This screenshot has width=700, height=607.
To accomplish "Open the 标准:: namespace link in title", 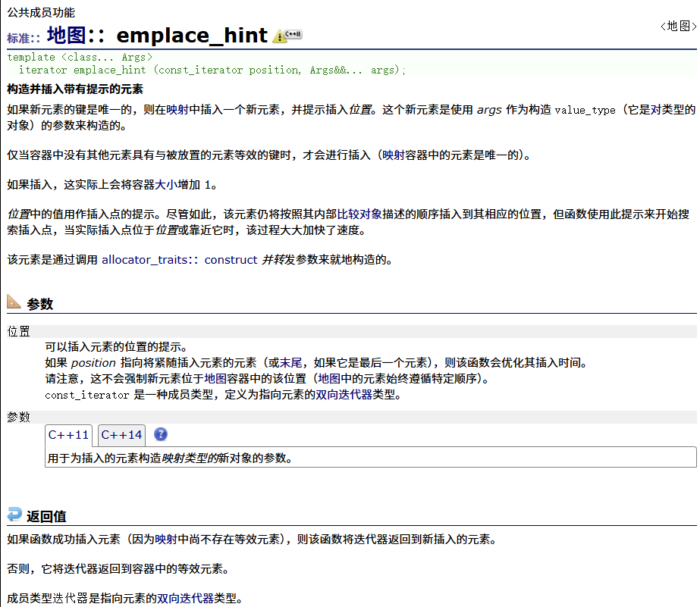I will point(24,39).
